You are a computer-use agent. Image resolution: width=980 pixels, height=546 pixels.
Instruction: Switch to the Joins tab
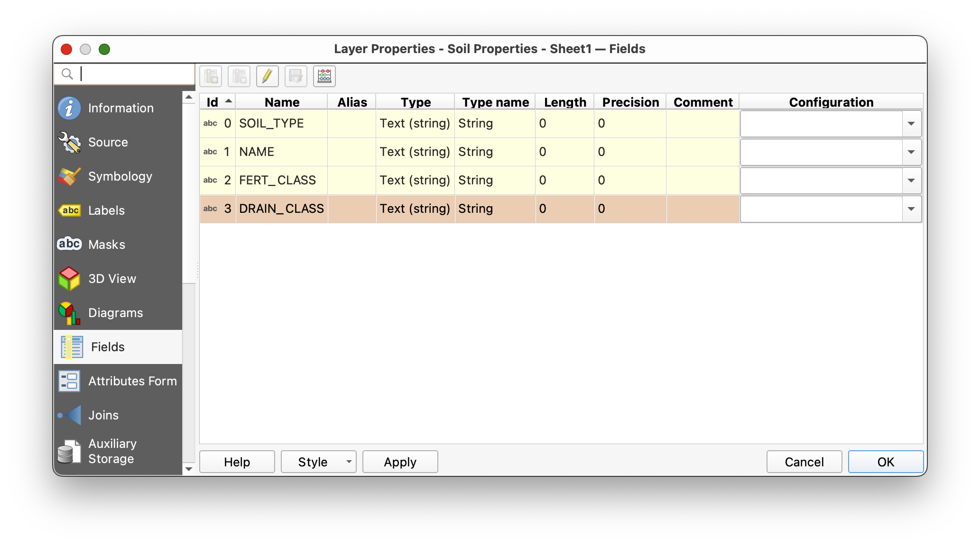pos(103,415)
